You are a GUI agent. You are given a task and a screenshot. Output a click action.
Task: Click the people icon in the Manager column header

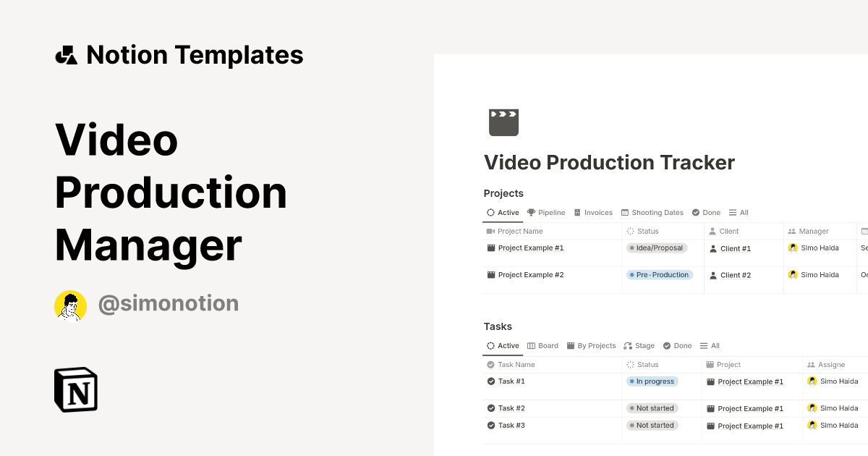[793, 231]
